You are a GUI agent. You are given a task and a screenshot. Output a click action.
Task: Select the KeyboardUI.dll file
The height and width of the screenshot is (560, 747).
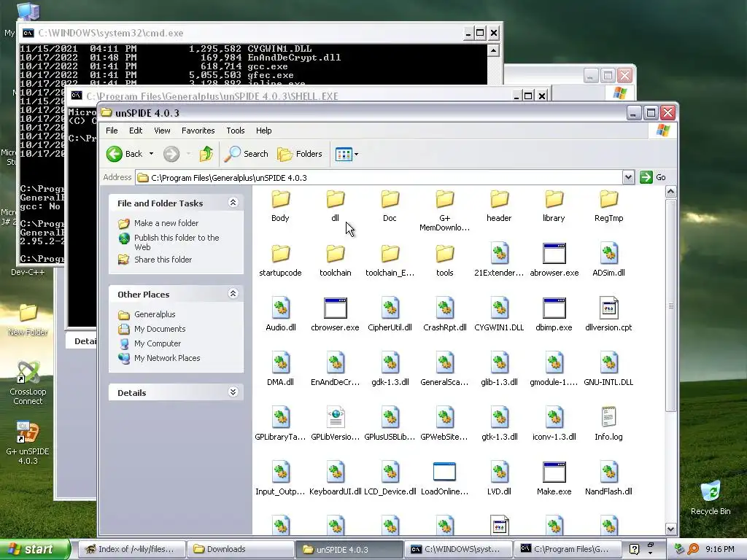(x=335, y=480)
